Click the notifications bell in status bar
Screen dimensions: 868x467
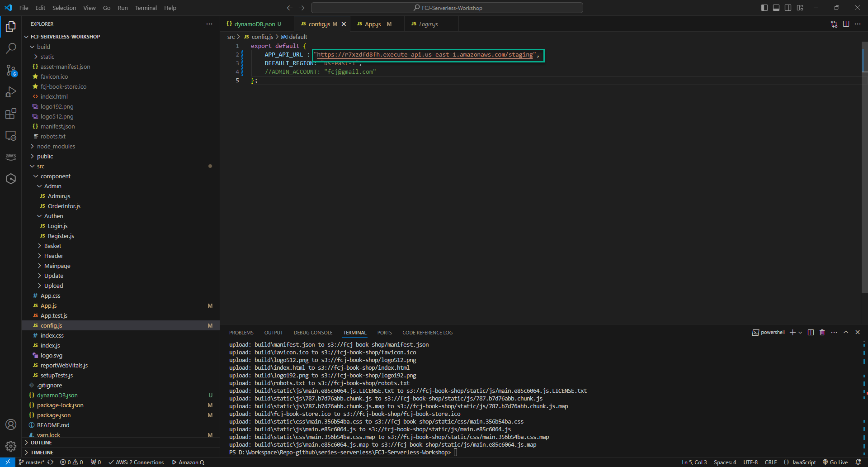point(858,462)
